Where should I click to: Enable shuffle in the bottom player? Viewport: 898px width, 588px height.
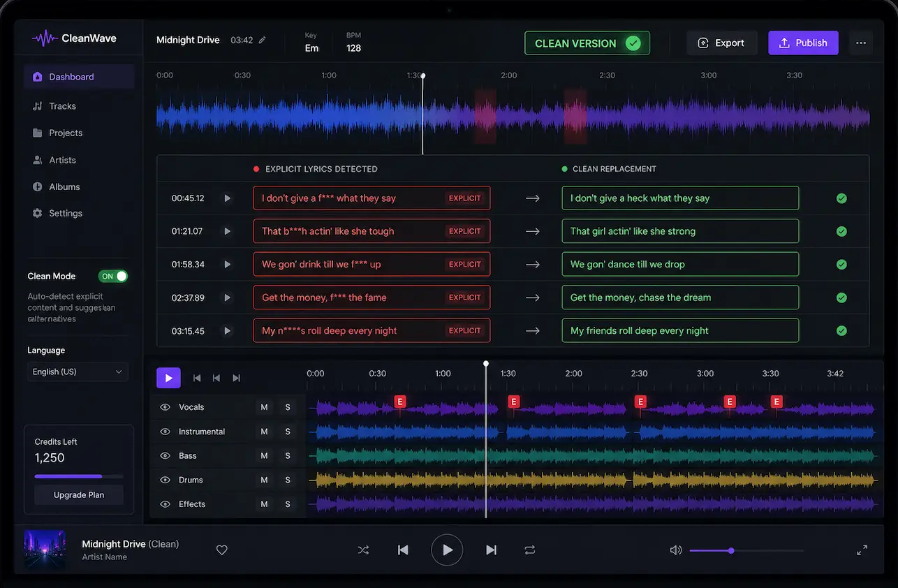363,550
